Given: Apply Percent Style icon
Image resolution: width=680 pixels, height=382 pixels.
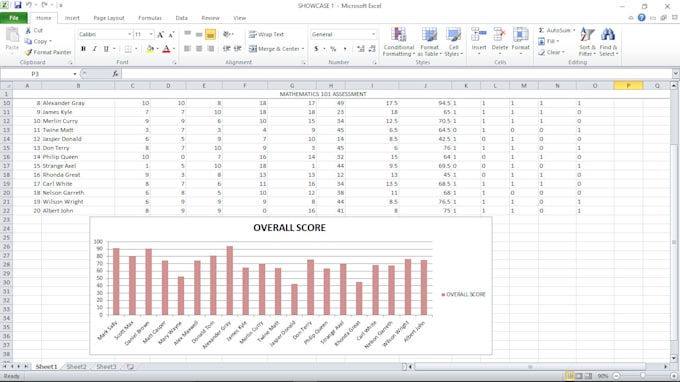Looking at the screenshot, I should (333, 49).
